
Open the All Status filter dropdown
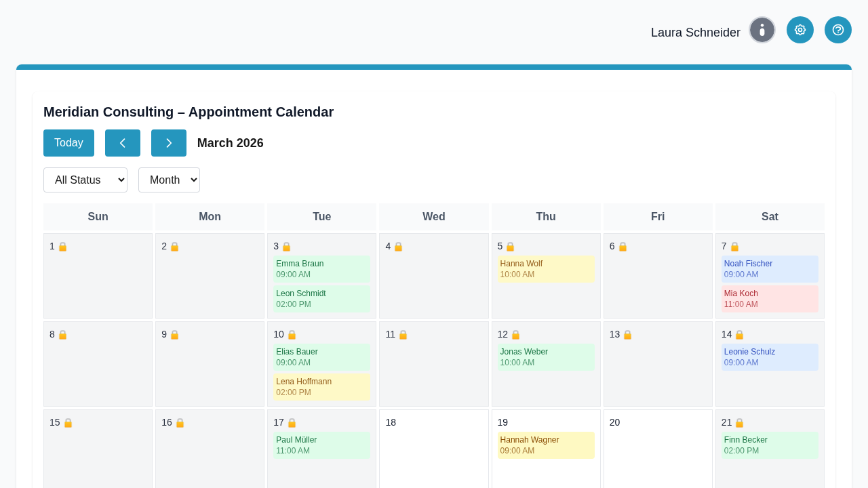click(85, 180)
